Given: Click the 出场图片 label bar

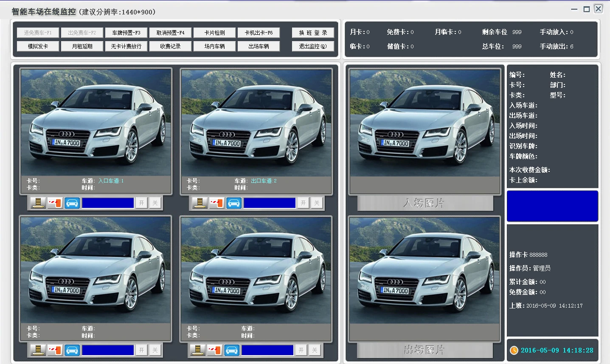Looking at the screenshot, I should (x=425, y=350).
